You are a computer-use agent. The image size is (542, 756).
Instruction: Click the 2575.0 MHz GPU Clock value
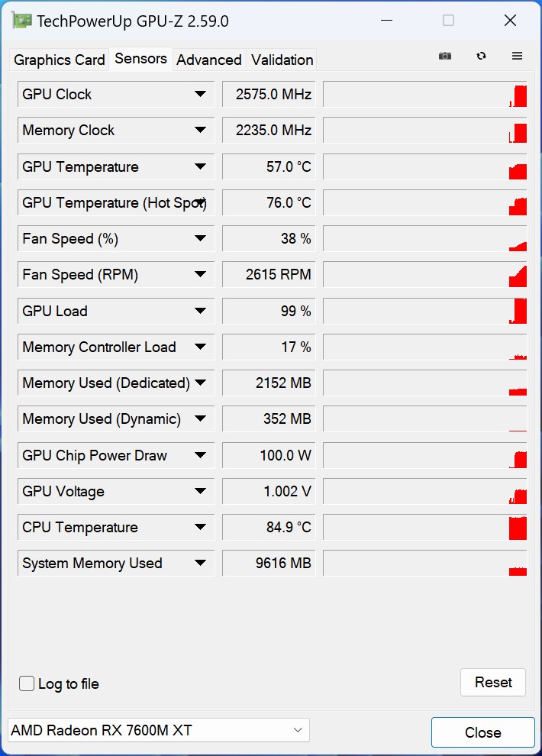pyautogui.click(x=269, y=94)
